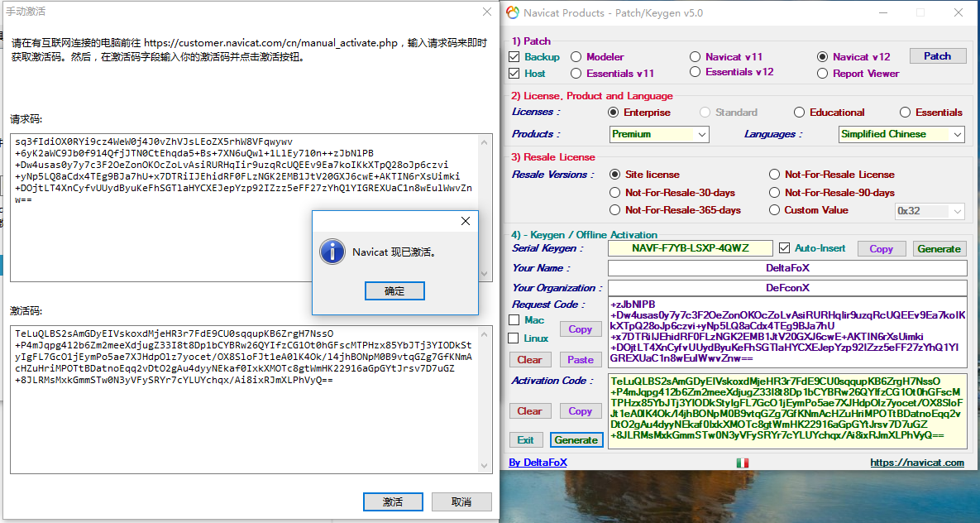Image resolution: width=980 pixels, height=523 pixels.
Task: Enable the Linux checkbox
Action: coord(514,338)
